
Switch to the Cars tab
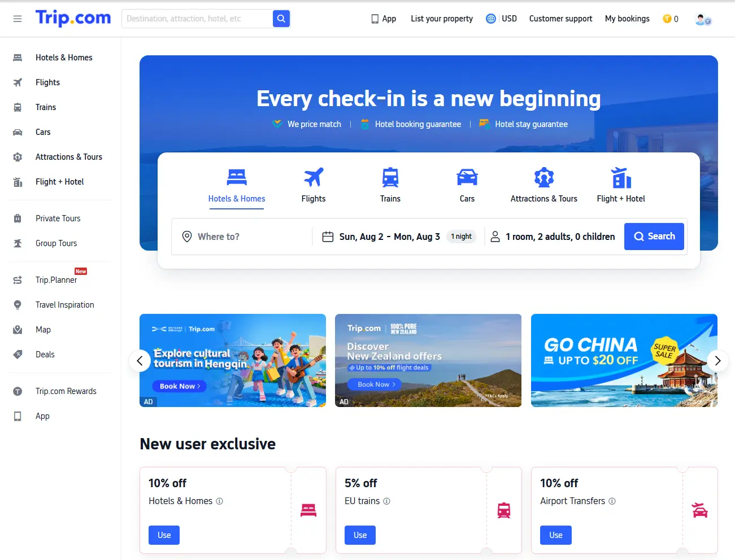click(x=467, y=186)
